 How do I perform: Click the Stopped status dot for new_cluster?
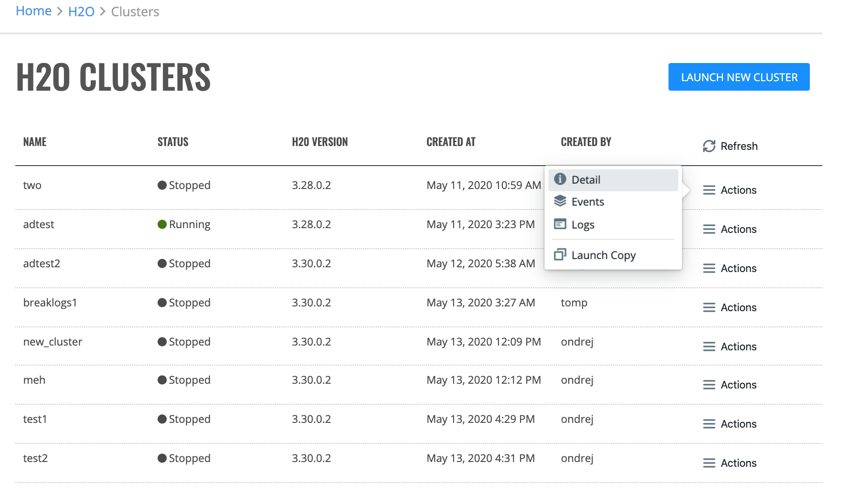pos(162,342)
